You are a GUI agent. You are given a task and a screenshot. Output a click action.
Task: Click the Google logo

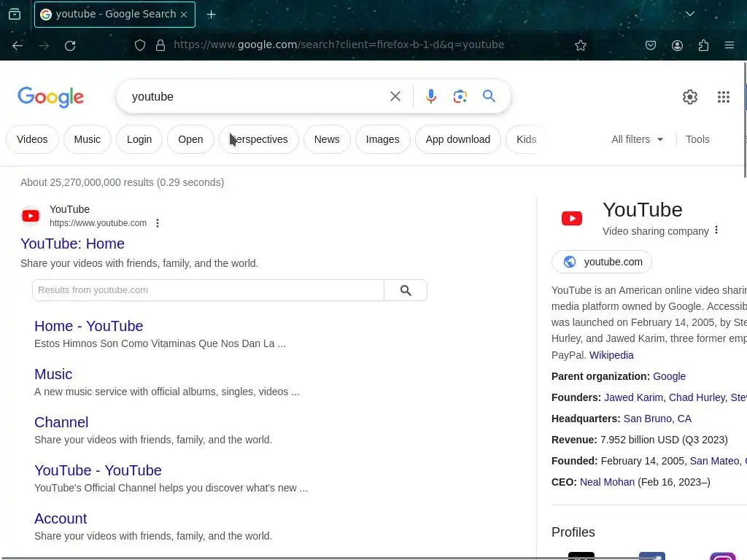click(x=50, y=97)
